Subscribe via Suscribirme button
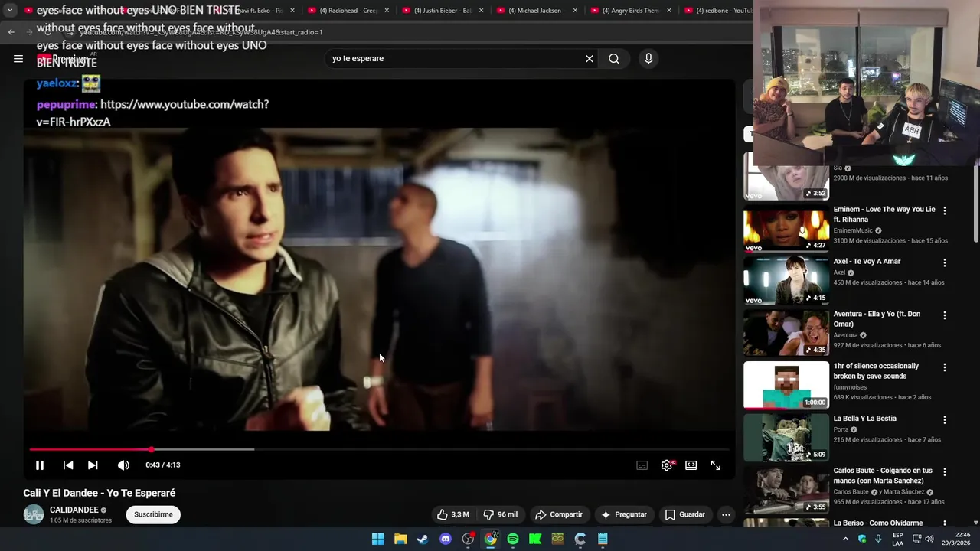The width and height of the screenshot is (980, 551). tap(153, 514)
